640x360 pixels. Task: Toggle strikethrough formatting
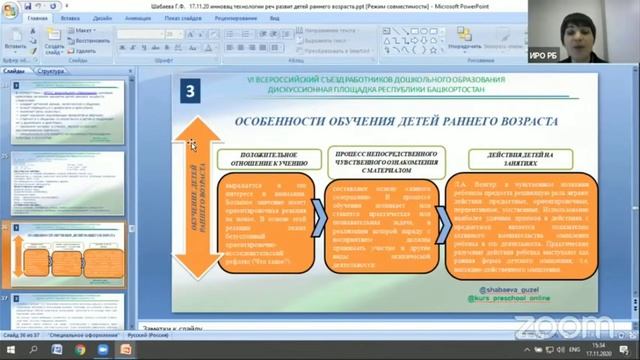point(156,48)
